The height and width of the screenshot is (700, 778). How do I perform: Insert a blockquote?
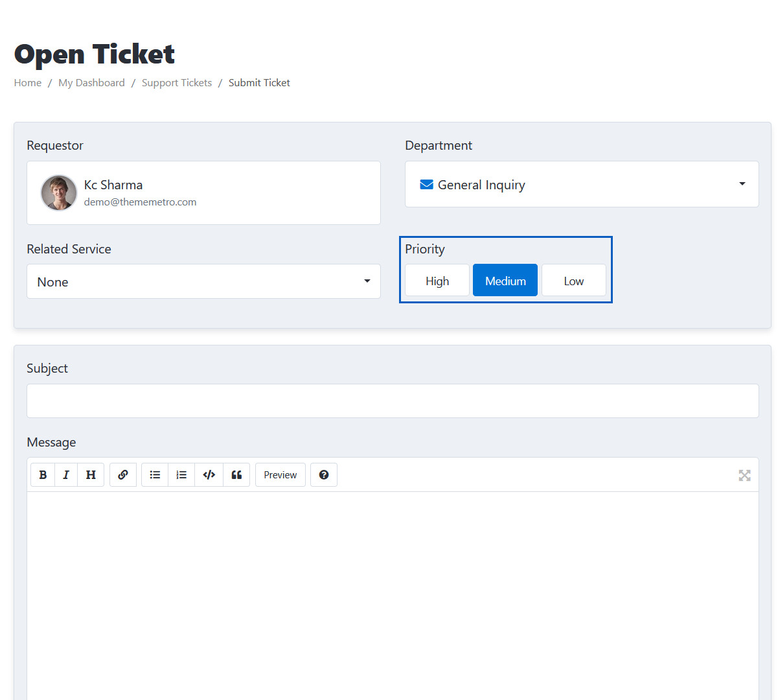(236, 475)
